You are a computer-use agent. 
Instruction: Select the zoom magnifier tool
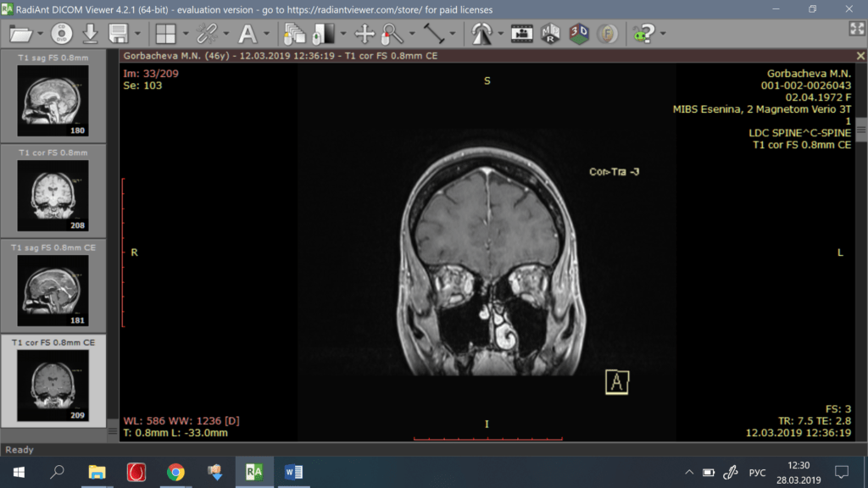392,34
